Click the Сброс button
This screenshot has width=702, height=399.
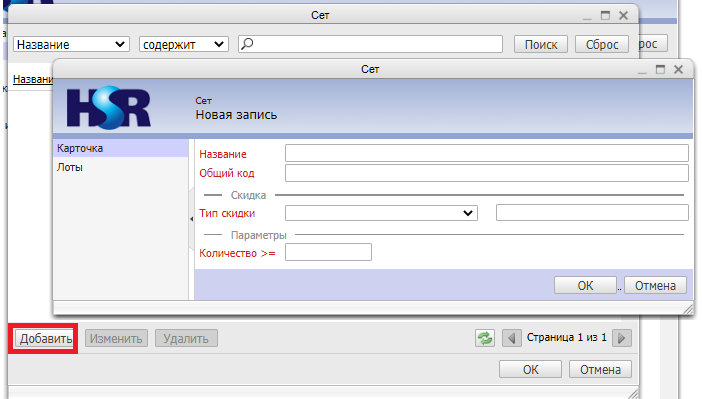(x=602, y=44)
